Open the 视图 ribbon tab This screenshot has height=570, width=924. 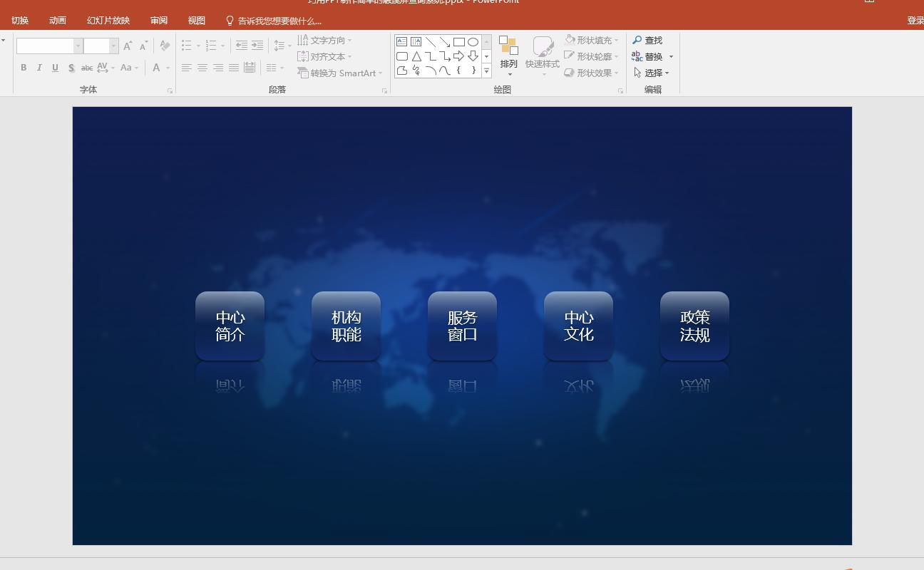pyautogui.click(x=196, y=21)
